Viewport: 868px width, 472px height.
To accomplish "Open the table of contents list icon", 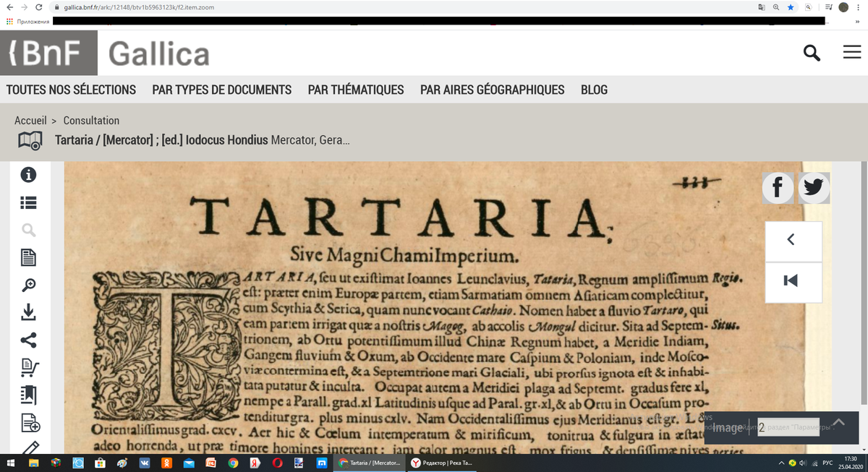I will (x=28, y=203).
